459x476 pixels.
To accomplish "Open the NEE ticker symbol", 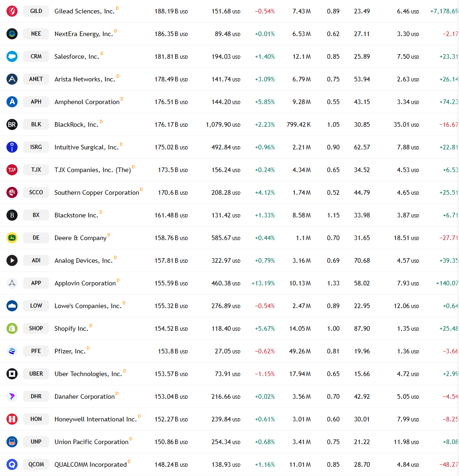I will tap(36, 34).
